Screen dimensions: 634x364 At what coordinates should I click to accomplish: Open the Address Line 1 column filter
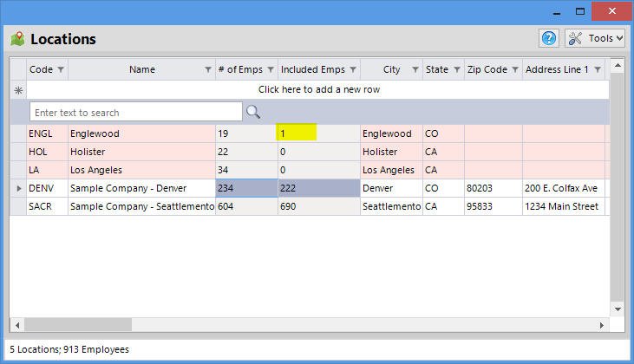[598, 69]
